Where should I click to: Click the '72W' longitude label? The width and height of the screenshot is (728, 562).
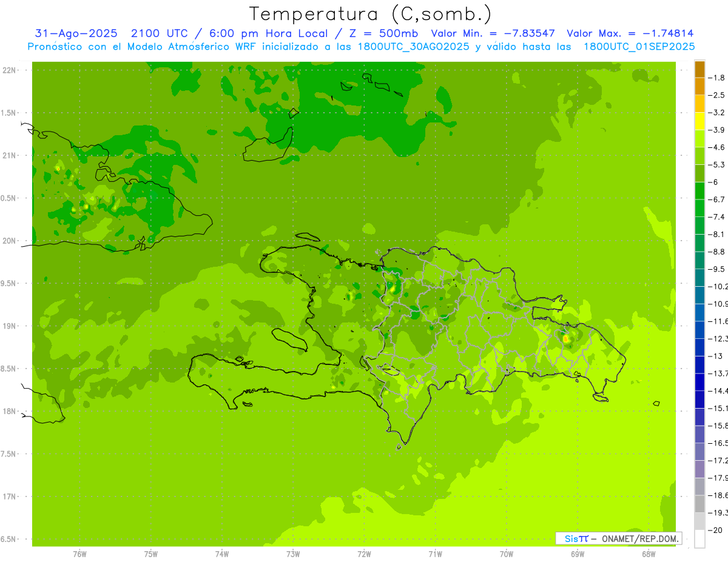(364, 554)
